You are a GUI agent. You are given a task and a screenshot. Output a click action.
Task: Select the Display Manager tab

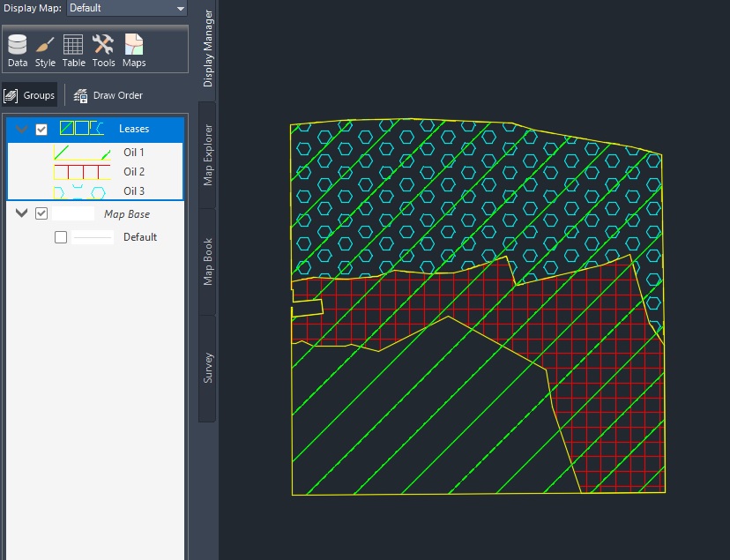coord(205,49)
